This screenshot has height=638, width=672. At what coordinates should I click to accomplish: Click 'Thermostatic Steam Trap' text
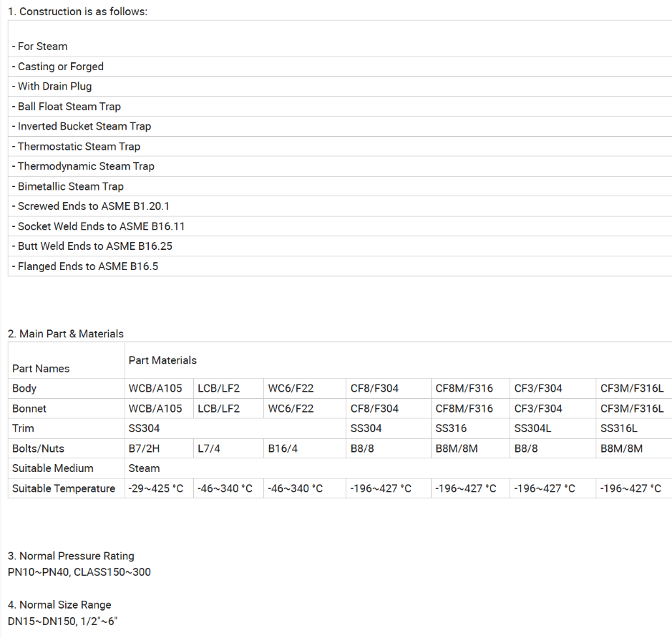pyautogui.click(x=79, y=147)
